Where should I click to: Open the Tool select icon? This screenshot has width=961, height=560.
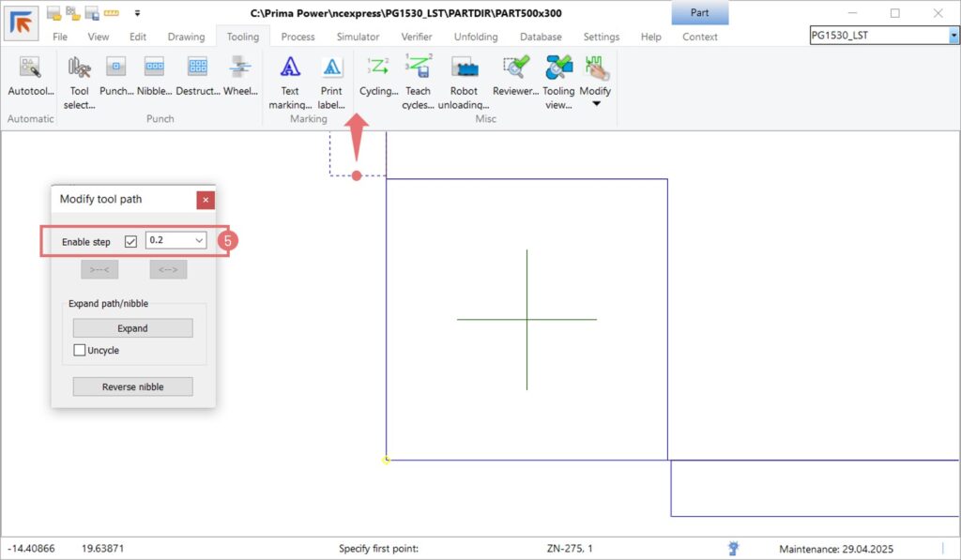click(80, 69)
